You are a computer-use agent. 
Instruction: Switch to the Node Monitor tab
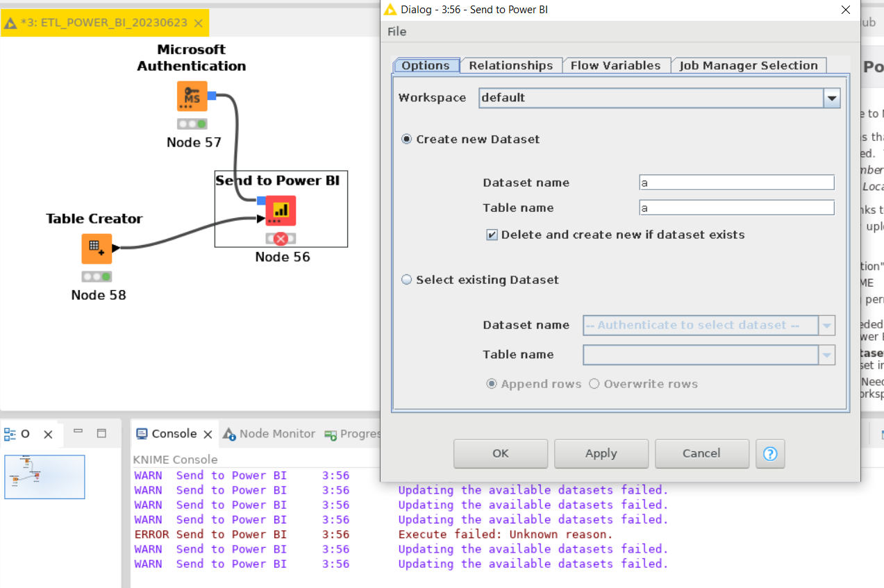[269, 434]
